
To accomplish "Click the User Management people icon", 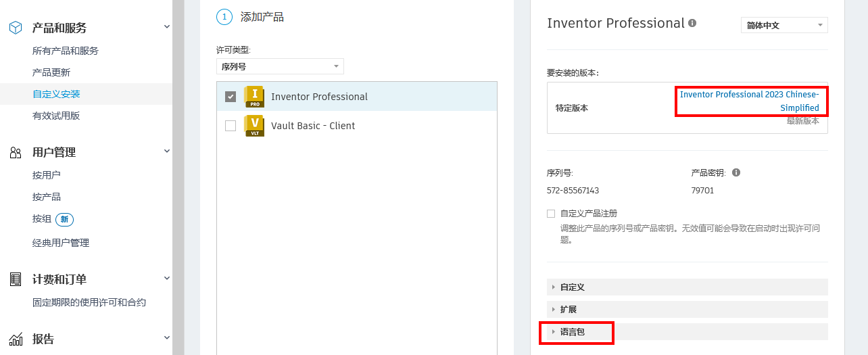I will point(16,153).
